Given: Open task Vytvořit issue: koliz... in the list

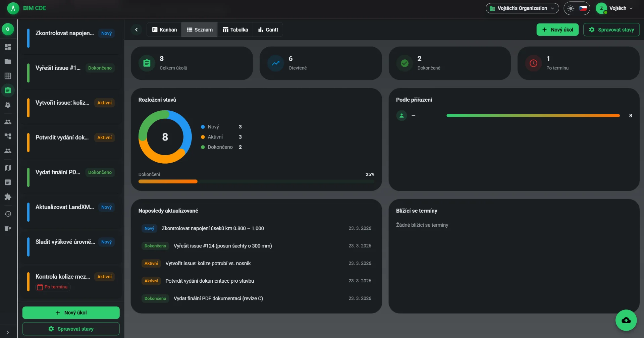Looking at the screenshot, I should point(71,107).
